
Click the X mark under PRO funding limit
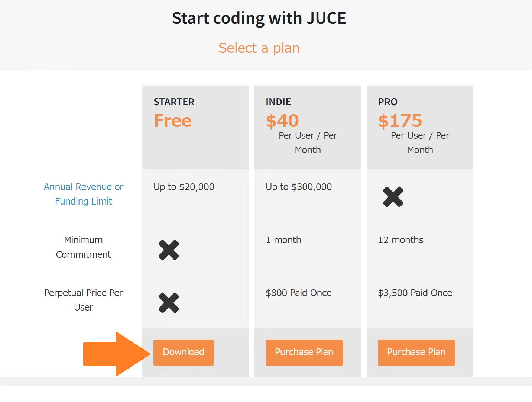point(393,197)
